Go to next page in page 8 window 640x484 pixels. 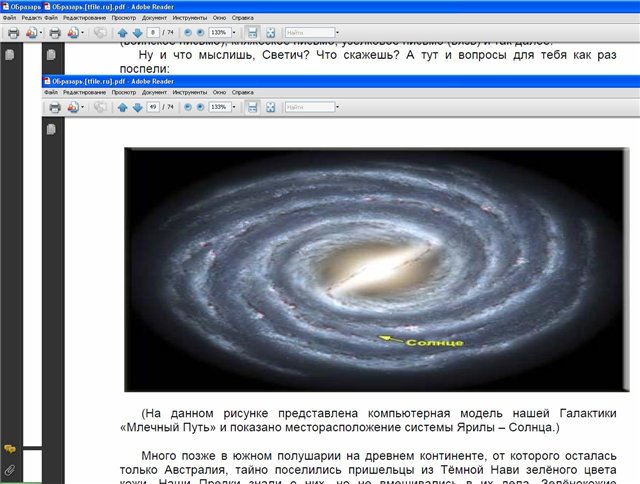click(138, 33)
